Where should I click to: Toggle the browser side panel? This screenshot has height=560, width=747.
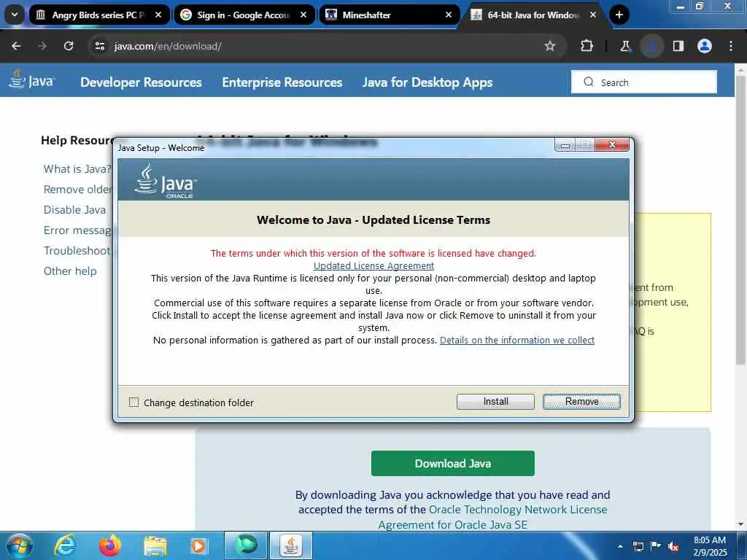(x=678, y=46)
